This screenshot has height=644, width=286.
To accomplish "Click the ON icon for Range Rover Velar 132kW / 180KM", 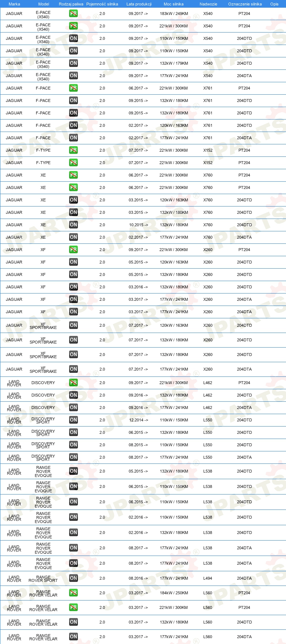I will 74,622.
